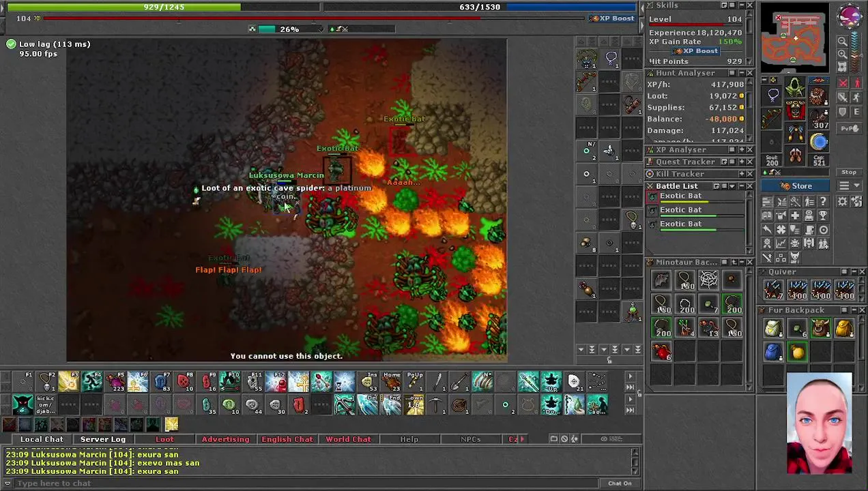Viewport: 868px width, 491px height.
Task: Open the golden backpack in Fur Backpack
Action: (x=843, y=329)
